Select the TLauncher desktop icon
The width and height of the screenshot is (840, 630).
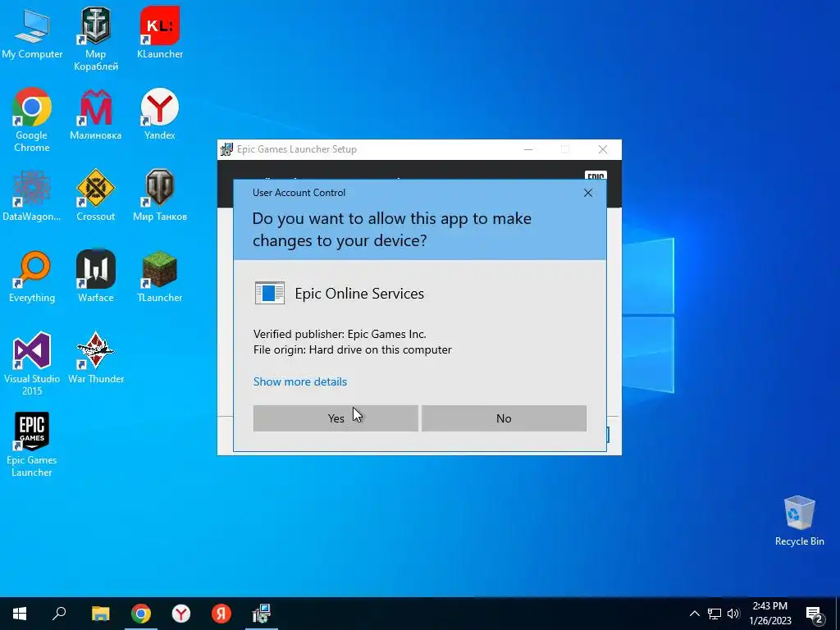tap(160, 276)
